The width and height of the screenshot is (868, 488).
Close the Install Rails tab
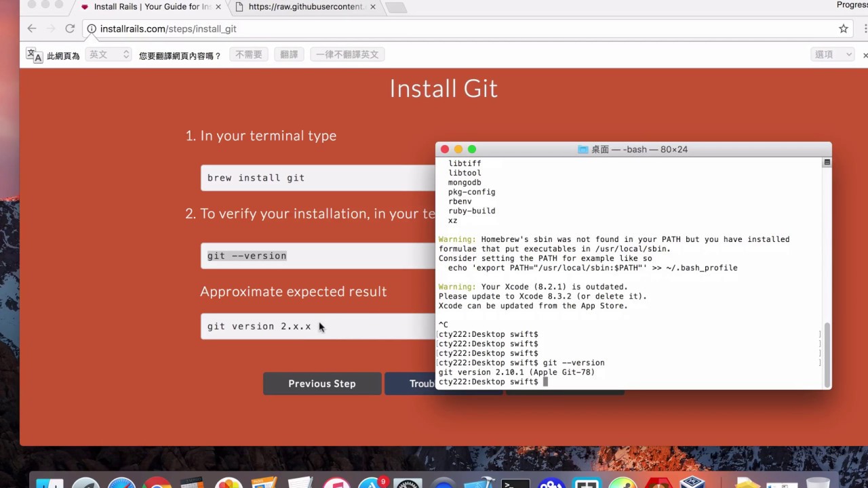click(218, 7)
